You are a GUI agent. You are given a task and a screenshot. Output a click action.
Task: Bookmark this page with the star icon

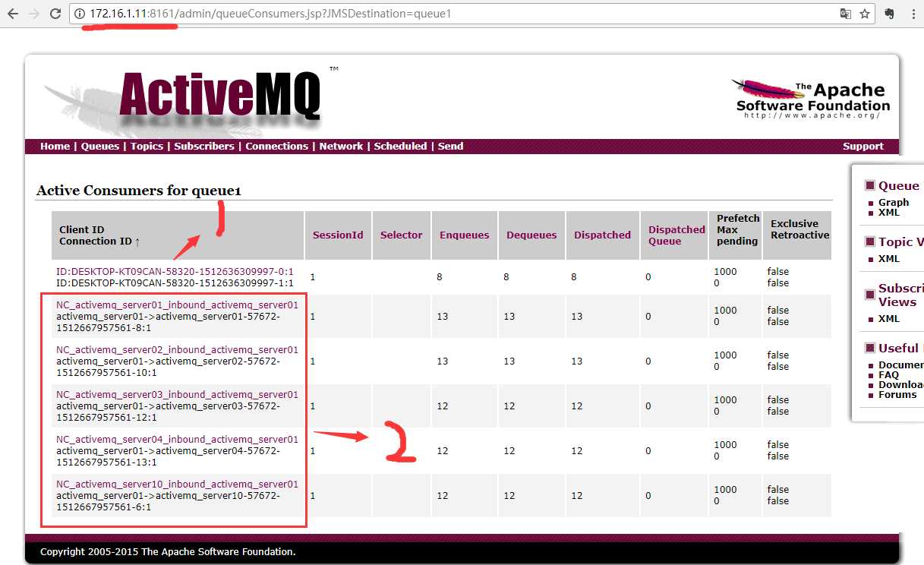(865, 14)
